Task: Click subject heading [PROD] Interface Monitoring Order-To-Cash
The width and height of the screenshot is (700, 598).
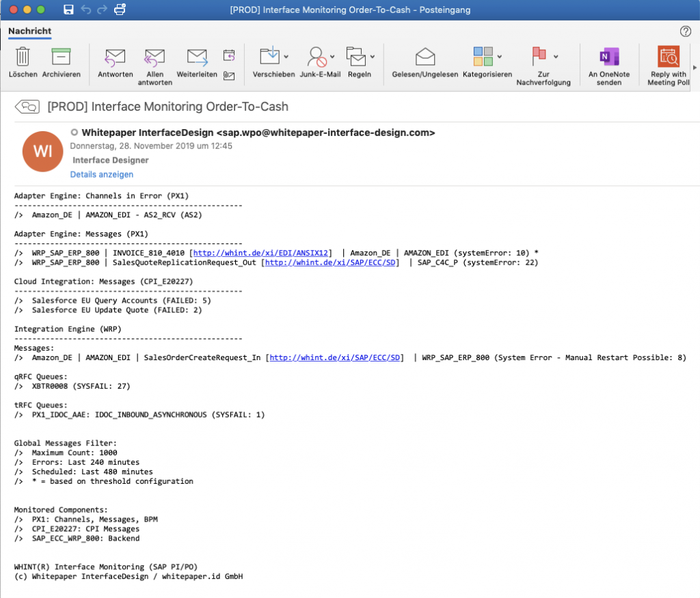Action: click(168, 107)
